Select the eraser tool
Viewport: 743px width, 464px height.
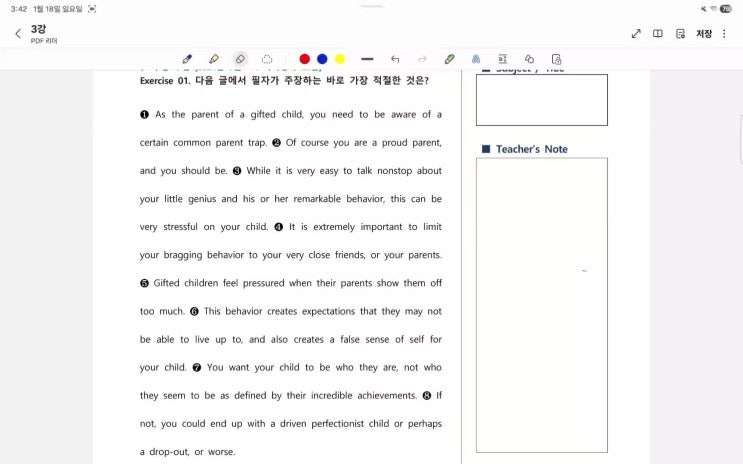(x=240, y=59)
